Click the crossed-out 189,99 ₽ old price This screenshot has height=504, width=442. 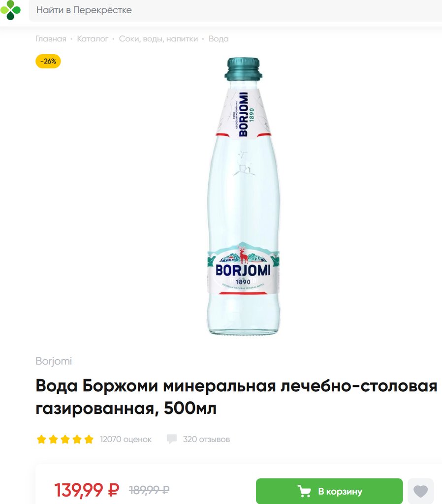point(149,490)
